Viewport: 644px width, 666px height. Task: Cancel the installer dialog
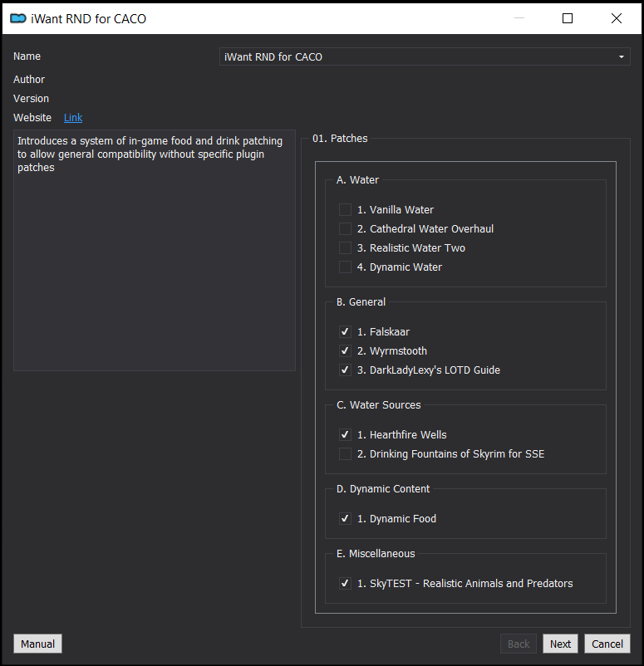[607, 644]
